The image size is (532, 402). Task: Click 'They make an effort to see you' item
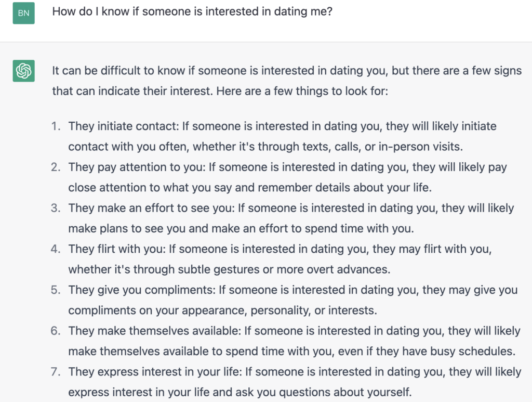[291, 218]
